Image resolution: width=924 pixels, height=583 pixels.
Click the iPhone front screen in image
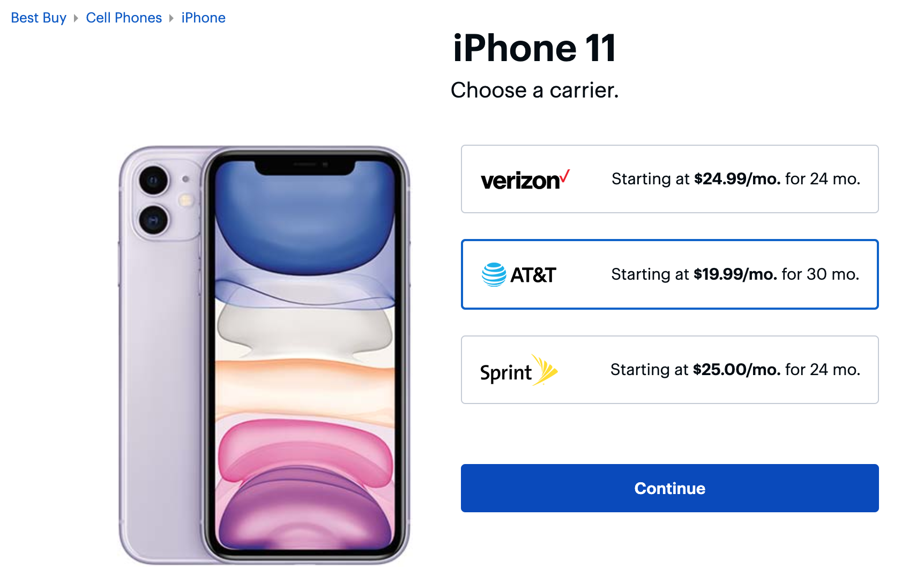(x=305, y=355)
